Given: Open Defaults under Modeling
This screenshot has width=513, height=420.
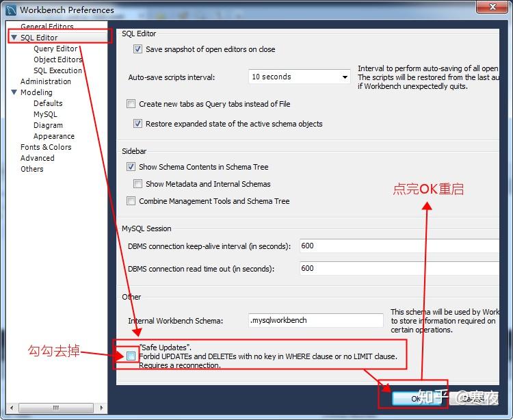Looking at the screenshot, I should coord(48,103).
